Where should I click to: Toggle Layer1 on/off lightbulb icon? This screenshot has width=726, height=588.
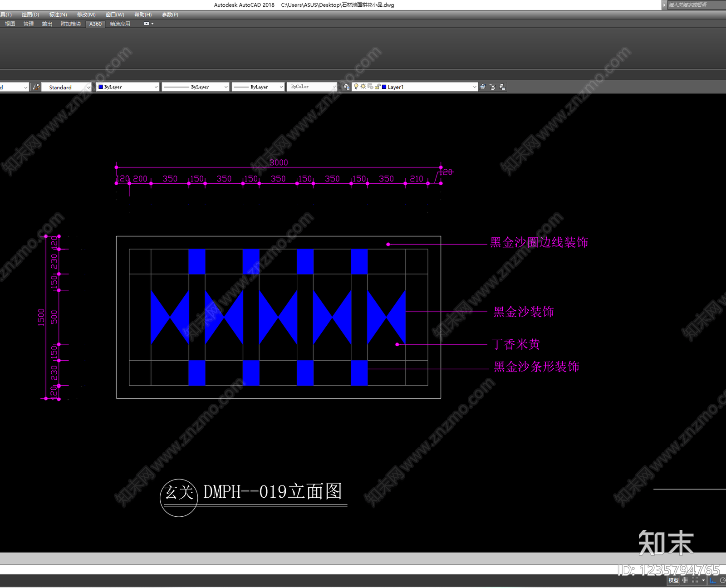[356, 87]
